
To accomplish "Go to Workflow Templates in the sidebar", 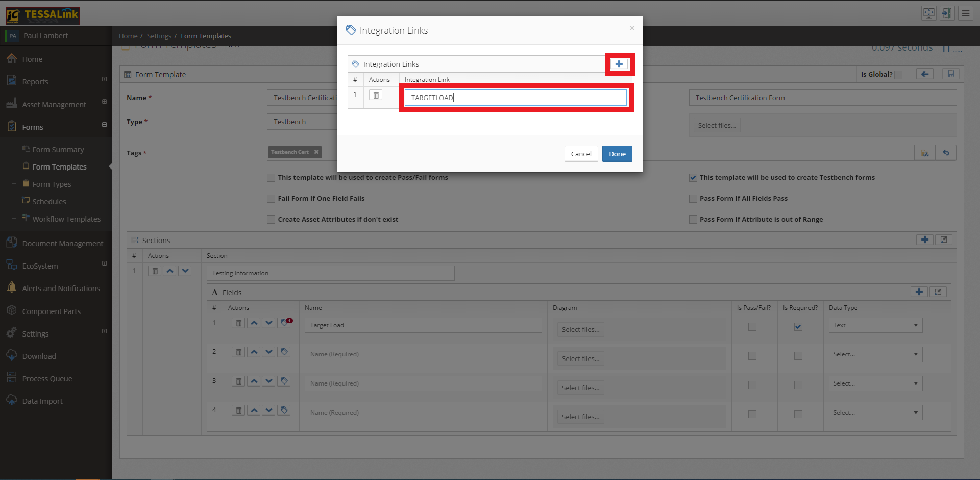I will (66, 219).
